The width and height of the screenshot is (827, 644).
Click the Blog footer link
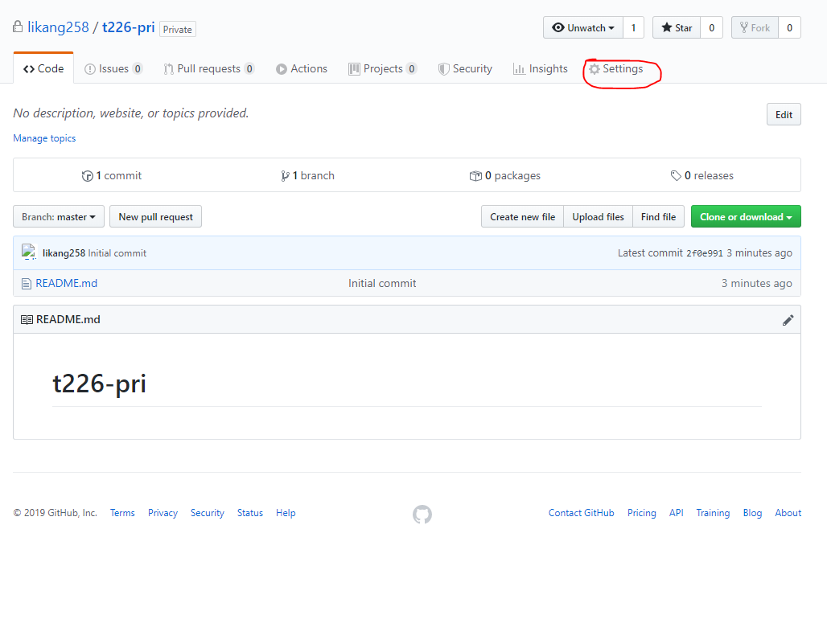coord(752,513)
